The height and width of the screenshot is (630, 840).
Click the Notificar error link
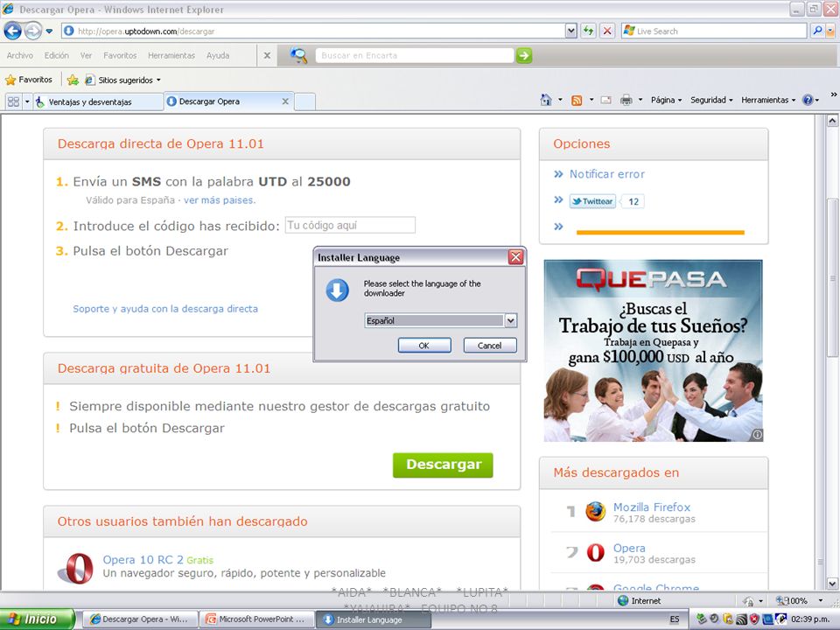[x=607, y=174]
